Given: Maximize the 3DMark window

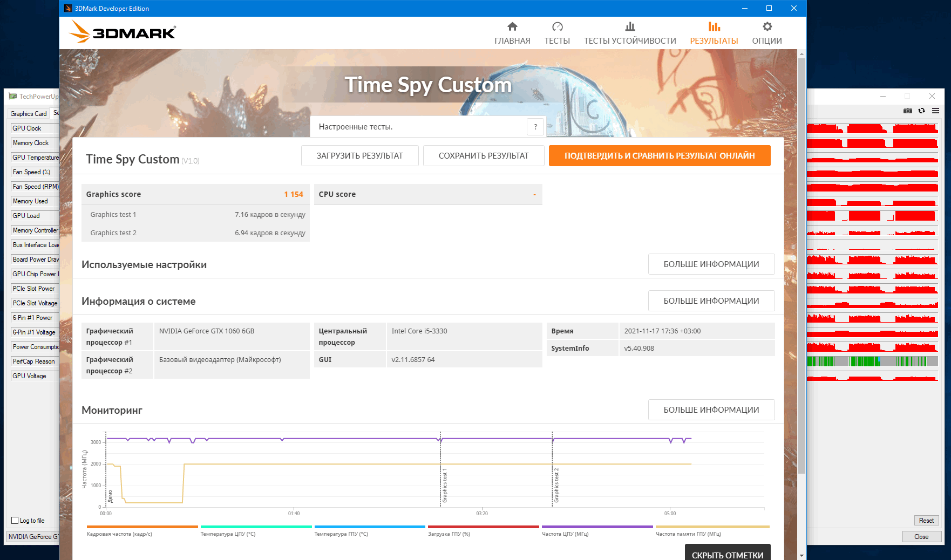Looking at the screenshot, I should tap(769, 8).
